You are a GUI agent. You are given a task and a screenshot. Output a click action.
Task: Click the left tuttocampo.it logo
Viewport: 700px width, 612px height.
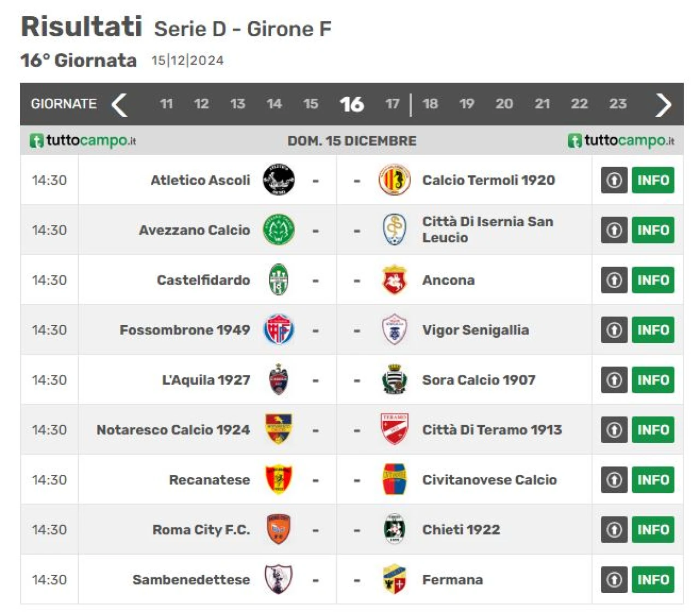83,140
